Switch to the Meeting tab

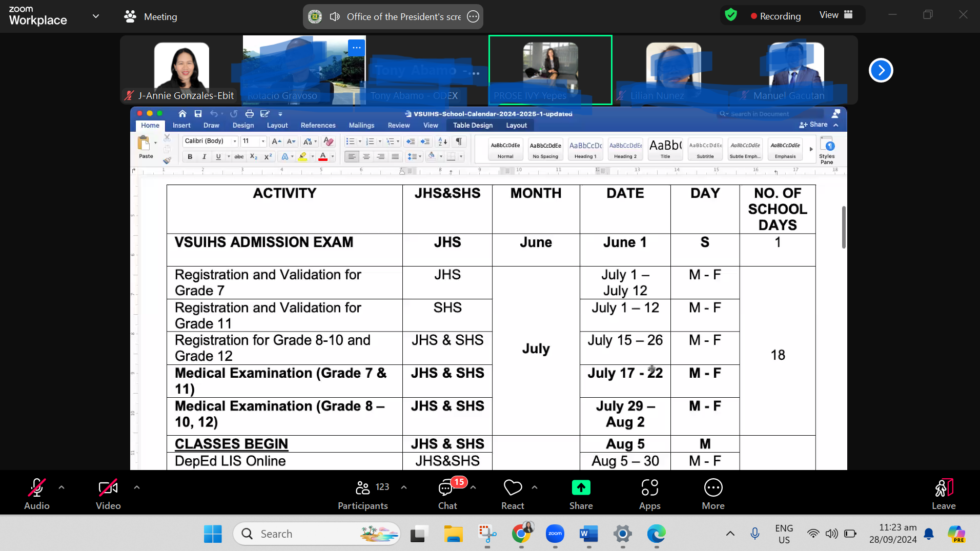click(151, 16)
